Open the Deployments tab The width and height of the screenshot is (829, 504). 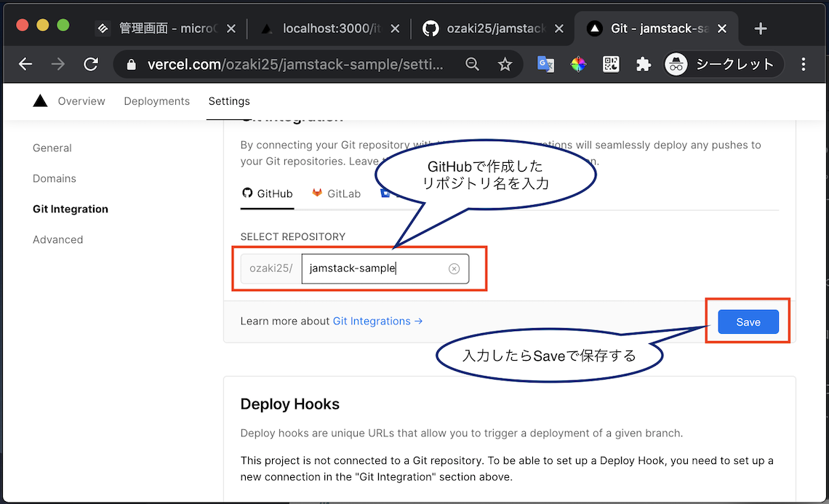pyautogui.click(x=156, y=101)
